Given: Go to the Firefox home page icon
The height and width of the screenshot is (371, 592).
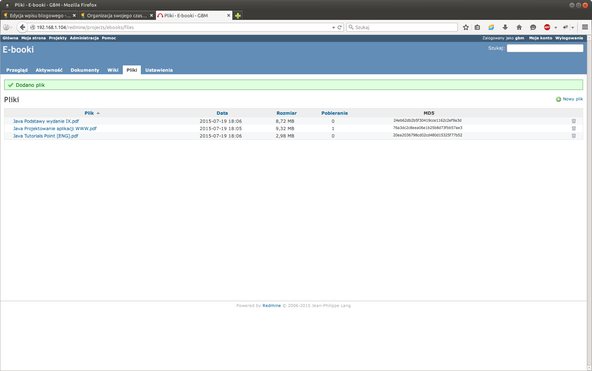Looking at the screenshot, I should (x=519, y=27).
